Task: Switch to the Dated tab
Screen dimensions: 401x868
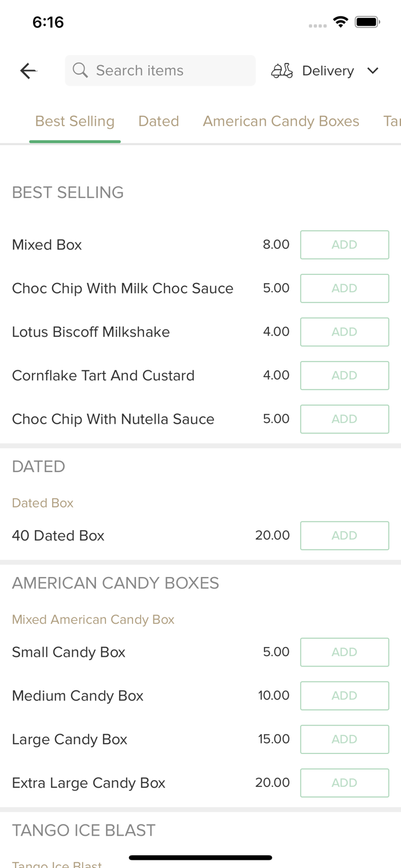Action: pyautogui.click(x=159, y=122)
